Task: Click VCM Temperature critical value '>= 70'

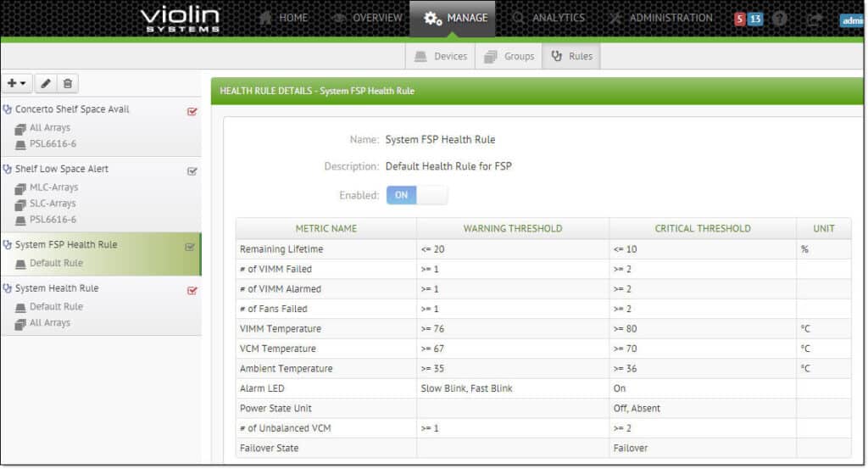Action: coord(625,349)
